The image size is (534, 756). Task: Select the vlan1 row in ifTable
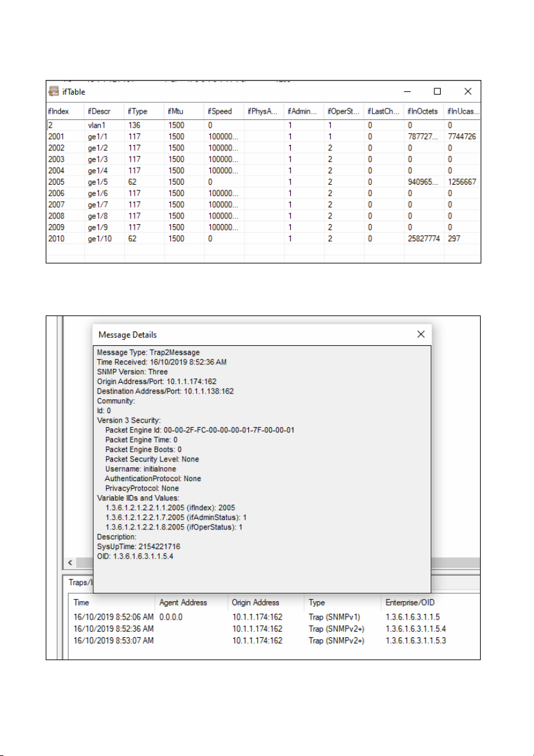coord(264,125)
